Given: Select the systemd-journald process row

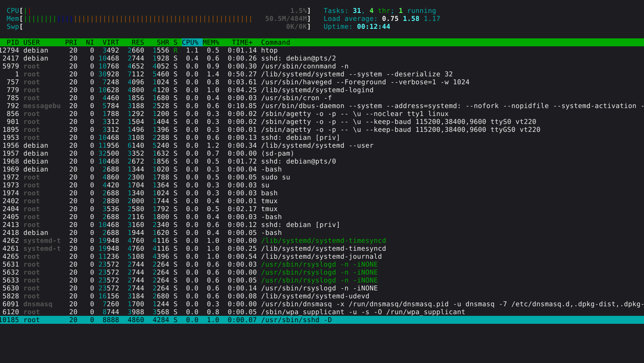Looking at the screenshot, I should (321, 257).
